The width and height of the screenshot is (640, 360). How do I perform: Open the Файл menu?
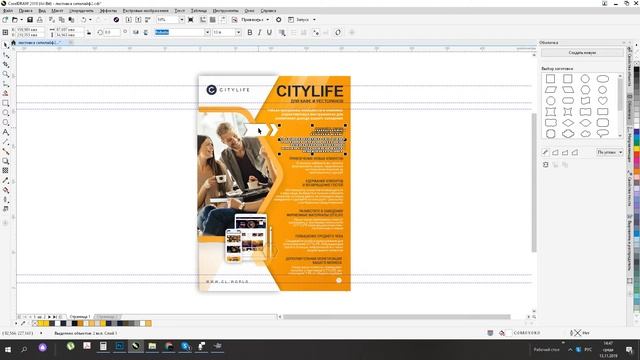[x=7, y=11]
